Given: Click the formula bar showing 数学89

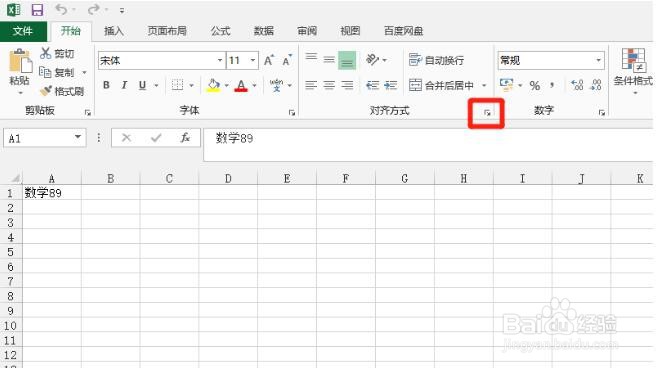Looking at the screenshot, I should (x=428, y=144).
